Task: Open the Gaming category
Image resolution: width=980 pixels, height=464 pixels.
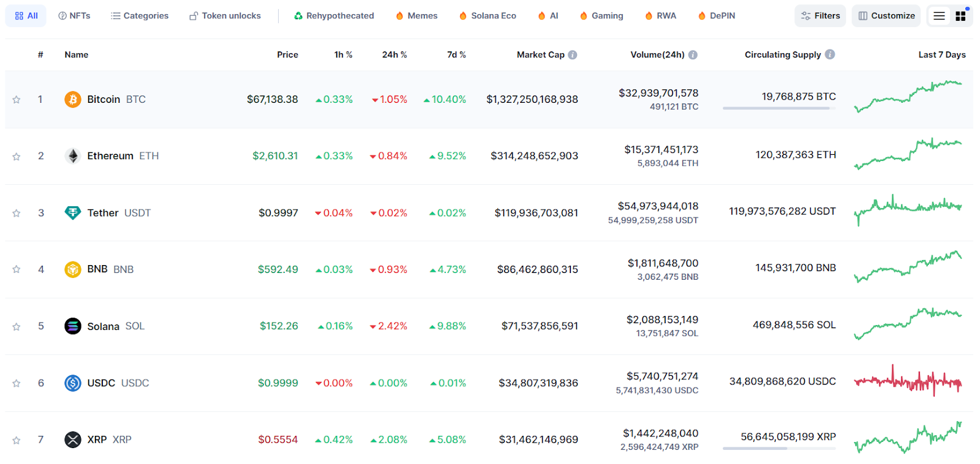Action: tap(601, 16)
